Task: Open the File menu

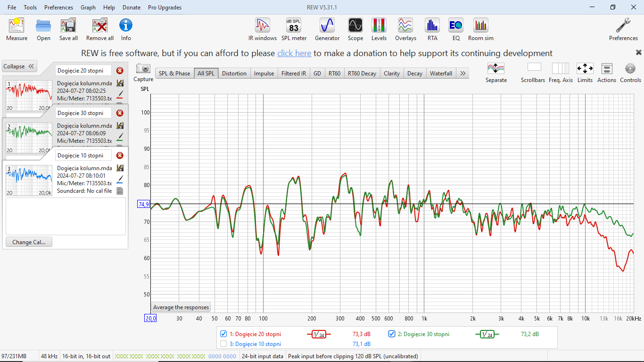Action: 12,8
